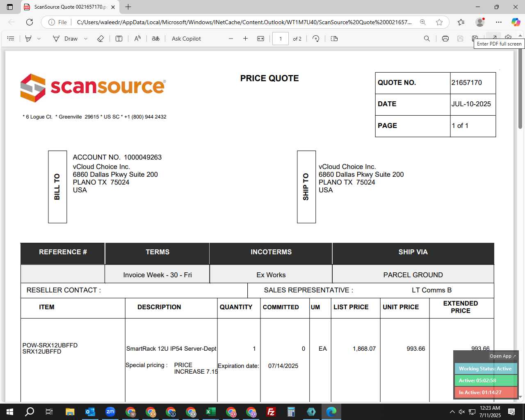Screen dimensions: 525x420
Task: Open address bar zoom indicator
Action: tap(423, 22)
